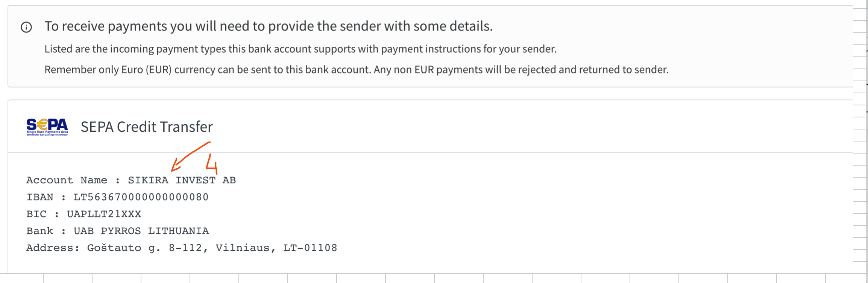868x283 pixels.
Task: Click the "Remember only Euro (EUR)" notice line
Action: coord(356,70)
